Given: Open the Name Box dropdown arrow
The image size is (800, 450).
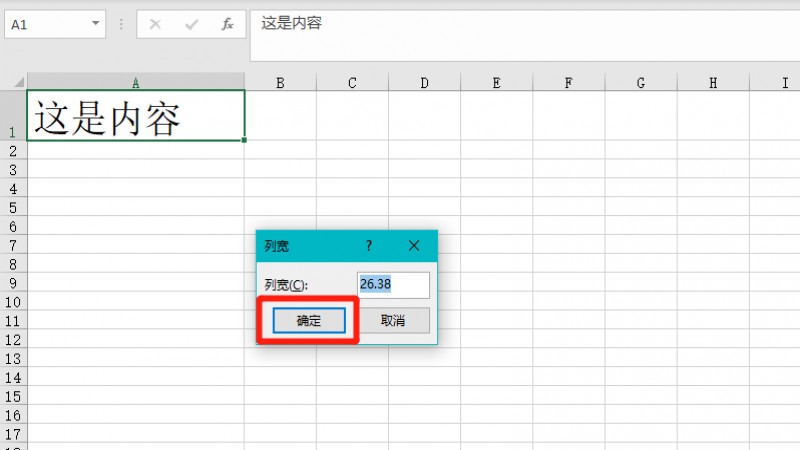Looking at the screenshot, I should click(95, 23).
